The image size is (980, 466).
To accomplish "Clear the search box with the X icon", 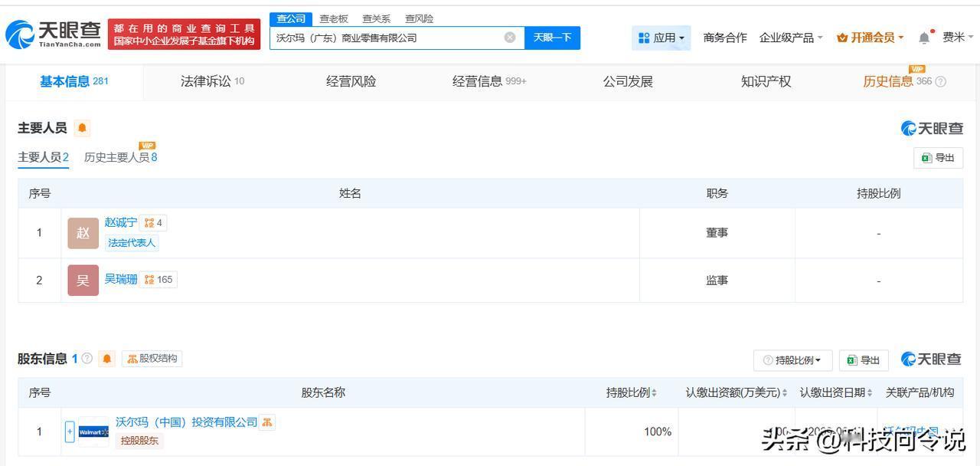I will 510,38.
